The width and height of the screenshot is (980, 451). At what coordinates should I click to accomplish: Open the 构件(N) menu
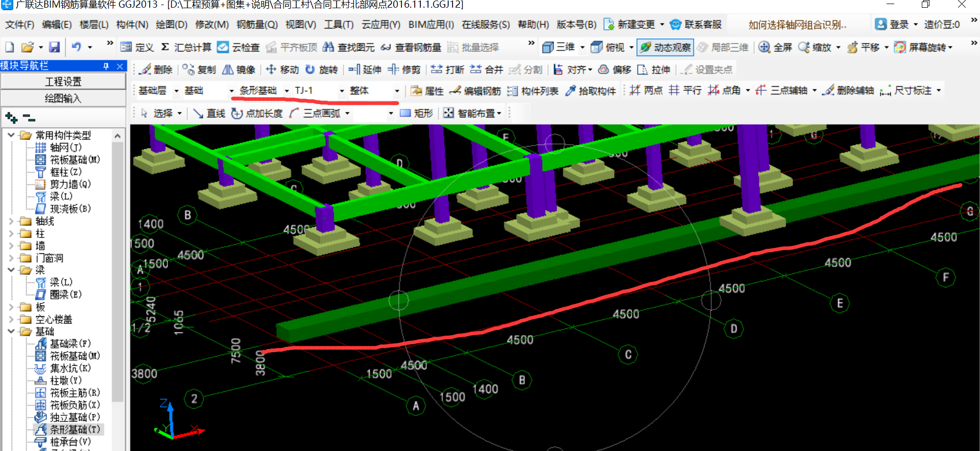pyautogui.click(x=132, y=25)
